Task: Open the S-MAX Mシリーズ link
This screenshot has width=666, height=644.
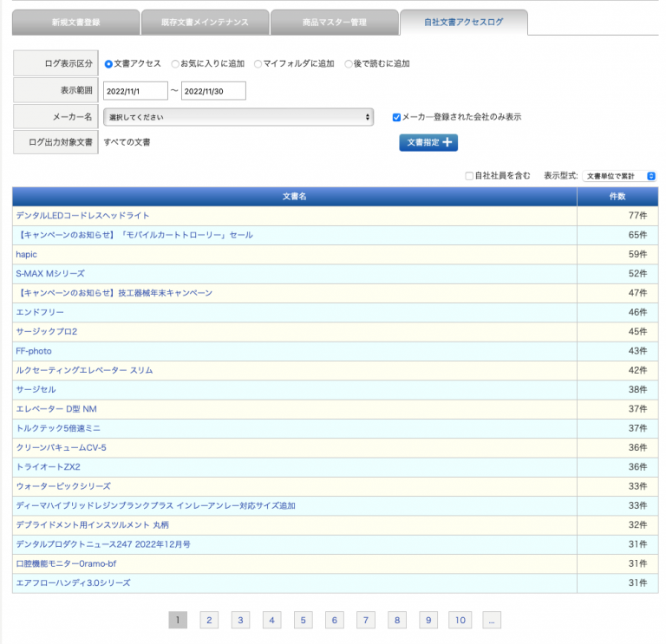Action: (x=50, y=274)
